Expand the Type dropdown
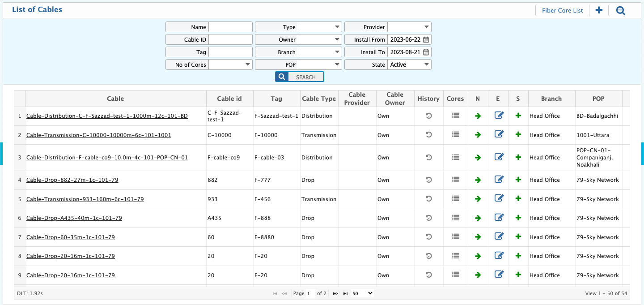The height and width of the screenshot is (305, 644). (x=320, y=27)
